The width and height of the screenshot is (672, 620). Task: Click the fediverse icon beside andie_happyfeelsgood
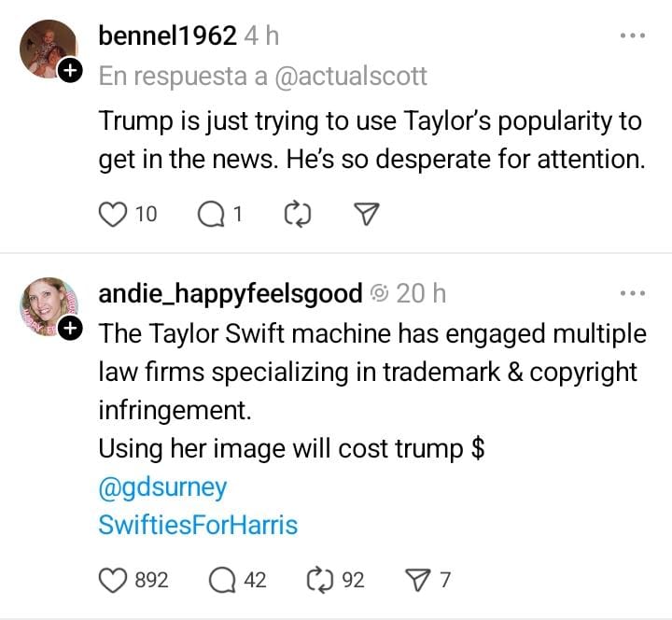[x=379, y=294]
